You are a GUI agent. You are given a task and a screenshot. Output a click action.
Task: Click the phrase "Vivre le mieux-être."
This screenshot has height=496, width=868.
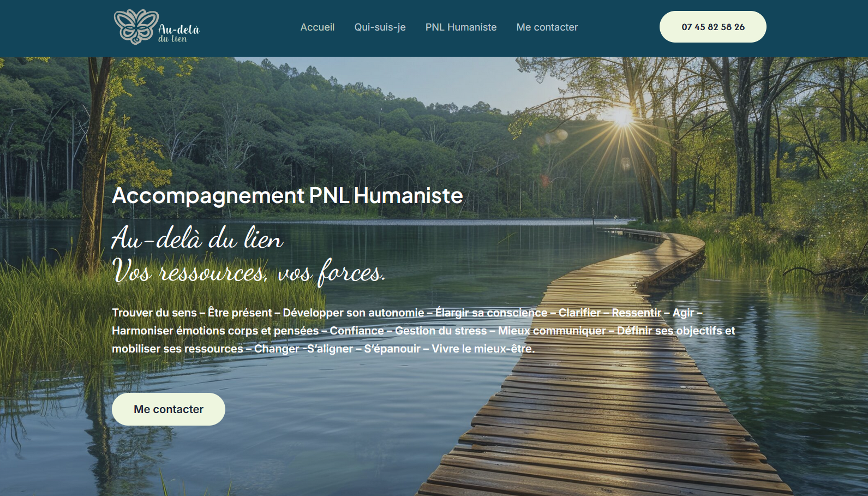click(483, 349)
